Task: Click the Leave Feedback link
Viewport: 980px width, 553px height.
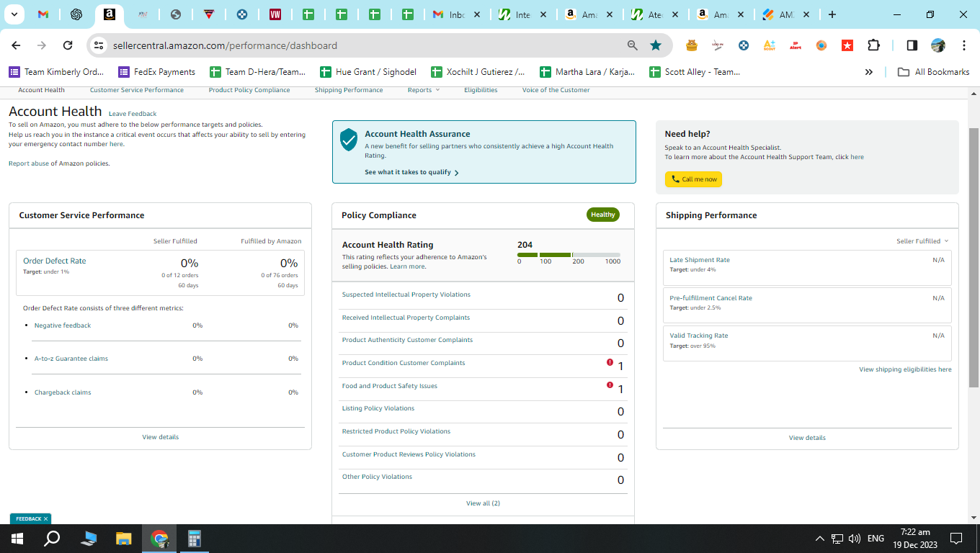Action: click(133, 114)
